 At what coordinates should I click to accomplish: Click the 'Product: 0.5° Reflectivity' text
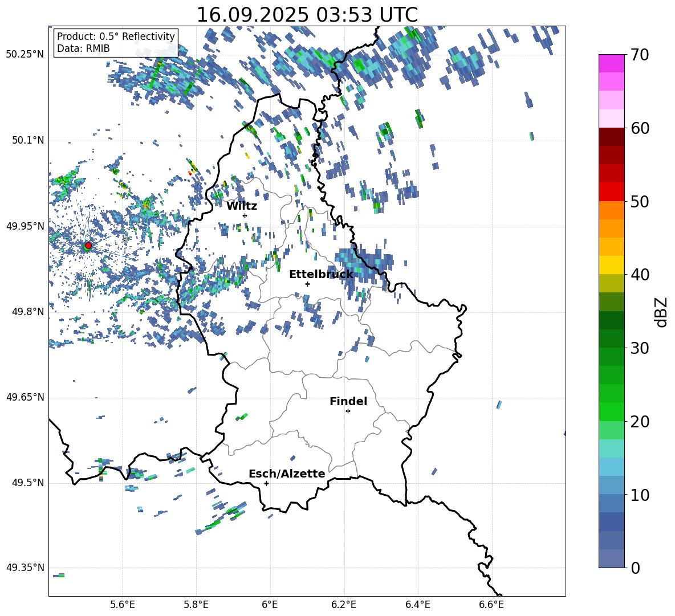(116, 36)
